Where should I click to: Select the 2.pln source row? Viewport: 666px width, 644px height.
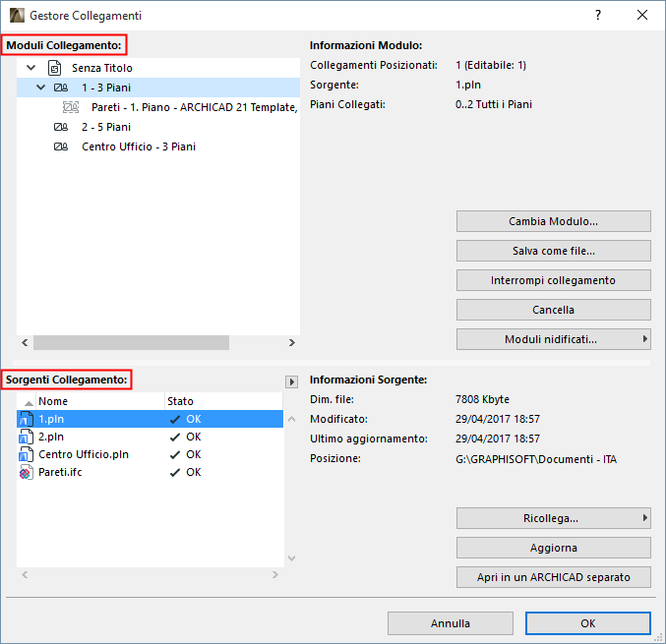coord(150,437)
